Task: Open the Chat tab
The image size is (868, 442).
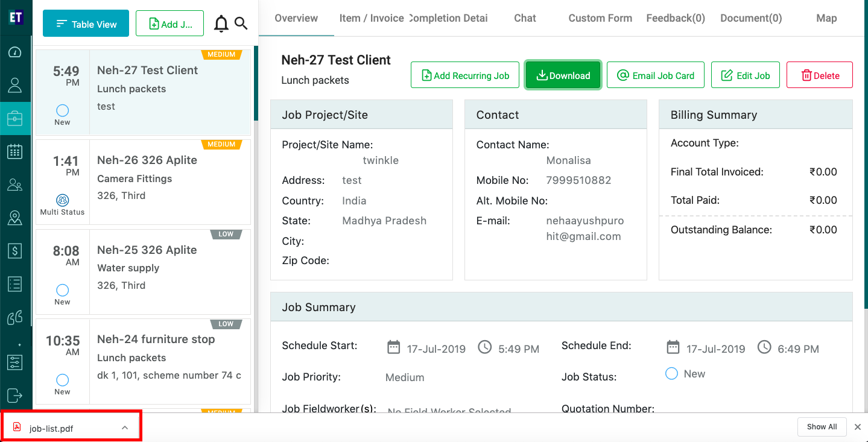Action: pos(525,18)
